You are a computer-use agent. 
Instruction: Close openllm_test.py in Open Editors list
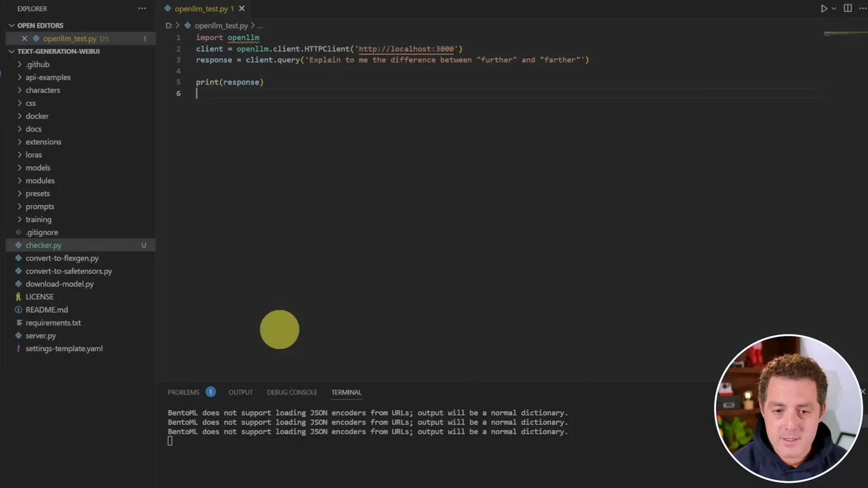pyautogui.click(x=24, y=38)
